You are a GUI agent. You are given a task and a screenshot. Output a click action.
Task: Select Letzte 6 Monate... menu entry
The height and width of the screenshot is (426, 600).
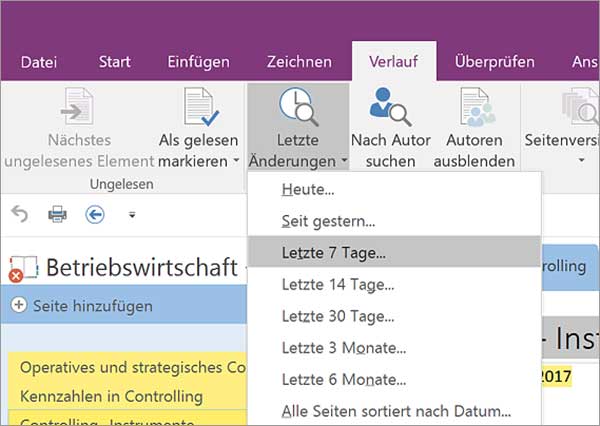[x=394, y=380]
